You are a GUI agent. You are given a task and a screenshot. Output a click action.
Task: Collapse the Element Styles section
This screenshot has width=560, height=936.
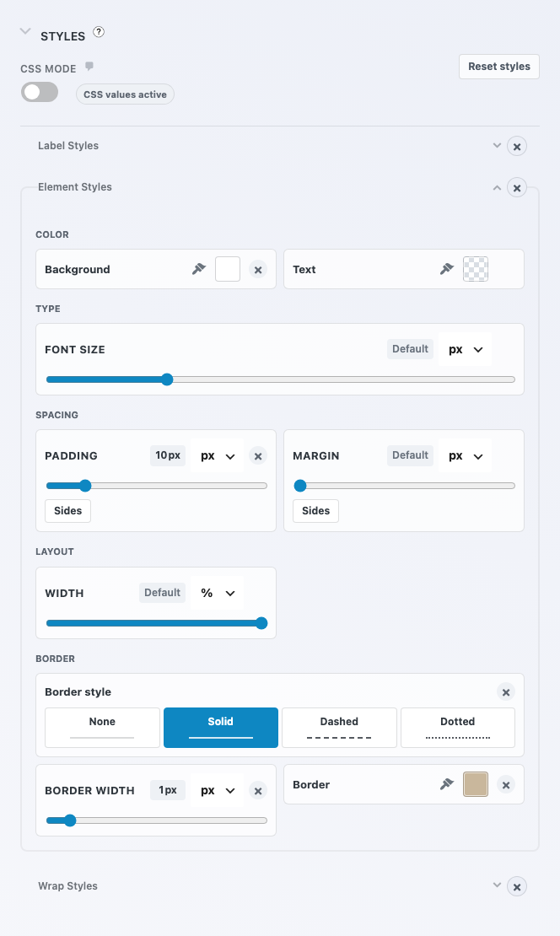pyautogui.click(x=497, y=187)
